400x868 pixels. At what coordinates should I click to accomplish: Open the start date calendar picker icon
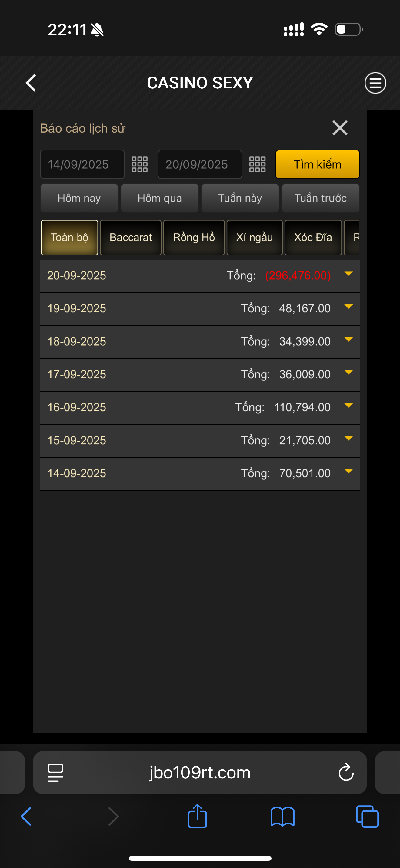pos(140,164)
